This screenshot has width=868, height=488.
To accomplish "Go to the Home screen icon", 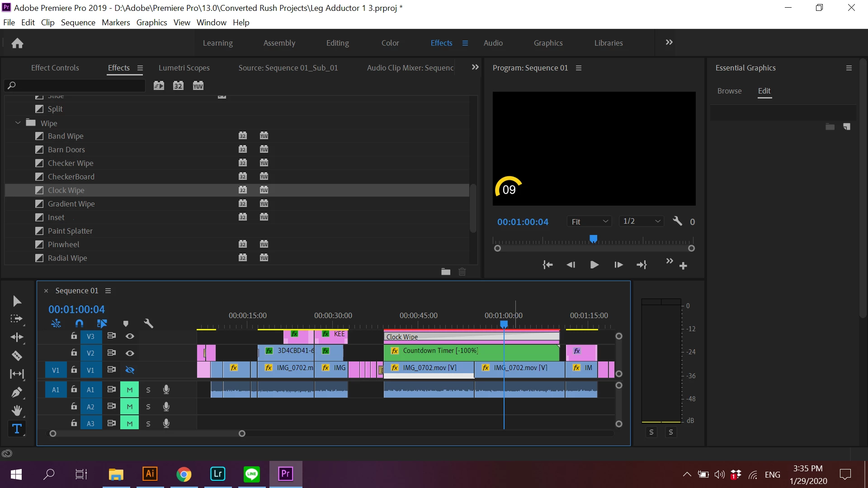I will pos(17,43).
